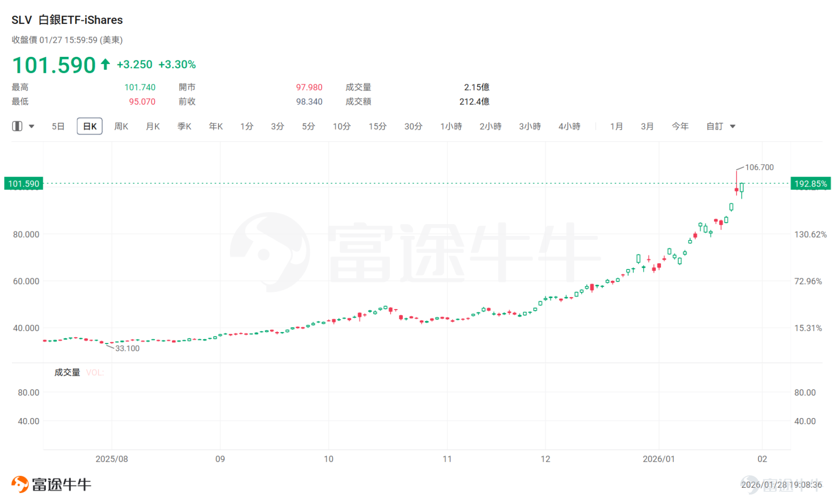This screenshot has height=504, width=834.
Task: Click the faded VOL: indicator label
Action: pos(95,373)
